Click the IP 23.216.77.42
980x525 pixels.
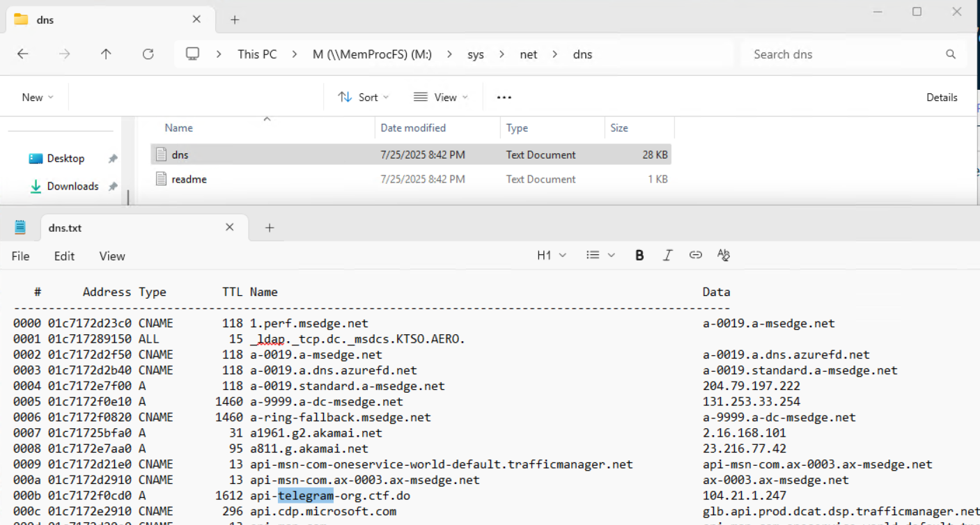tap(745, 448)
